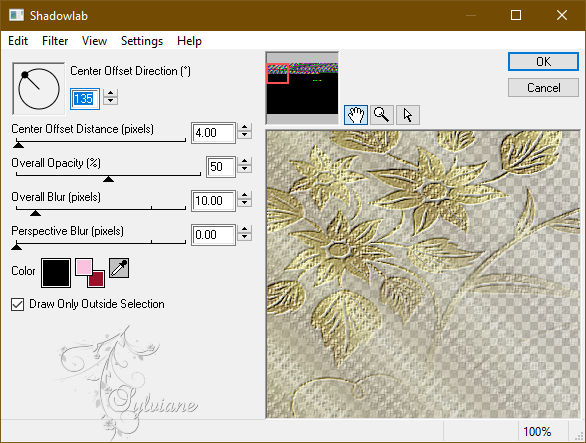The image size is (586, 443).
Task: Open the black shadow color swatch
Action: click(56, 273)
